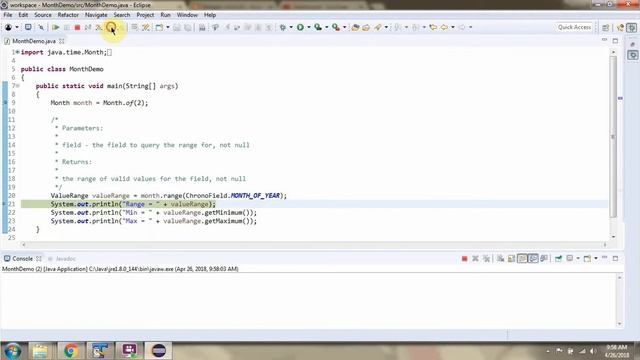Open the File menu

[8, 15]
